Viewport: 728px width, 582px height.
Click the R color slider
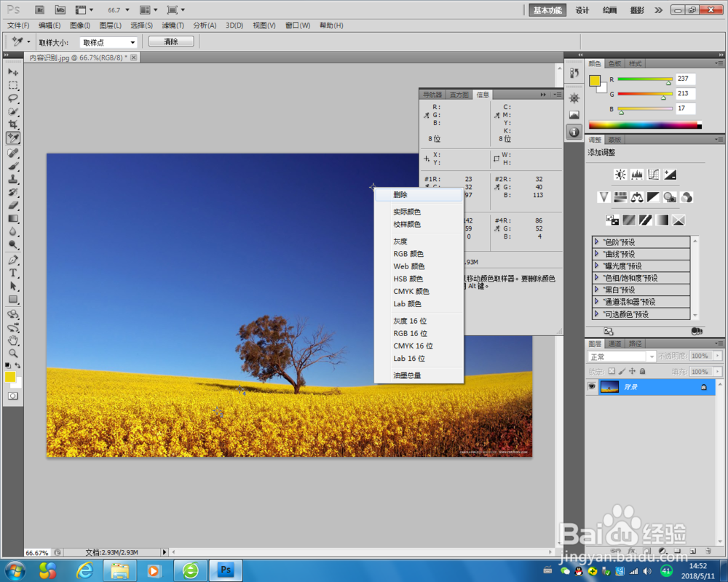point(645,79)
